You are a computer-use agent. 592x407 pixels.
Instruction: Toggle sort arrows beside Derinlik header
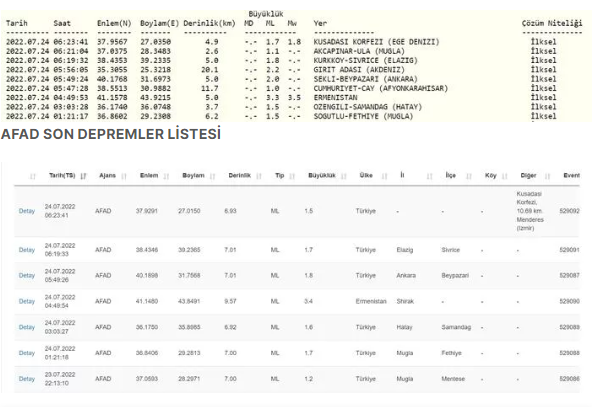[x=259, y=176]
